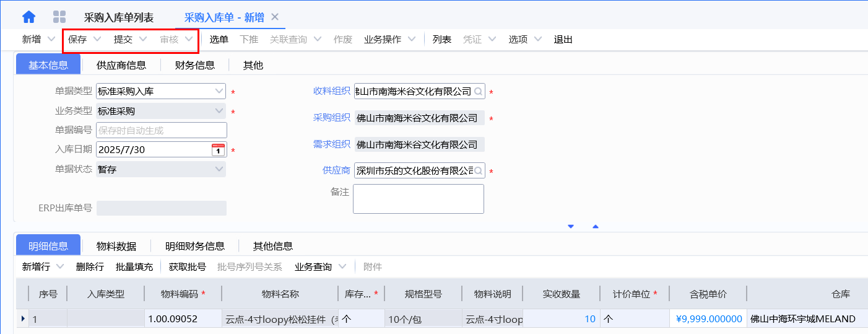The height and width of the screenshot is (334, 868).
Task: Expand the 单据类型 dropdown
Action: coord(219,92)
